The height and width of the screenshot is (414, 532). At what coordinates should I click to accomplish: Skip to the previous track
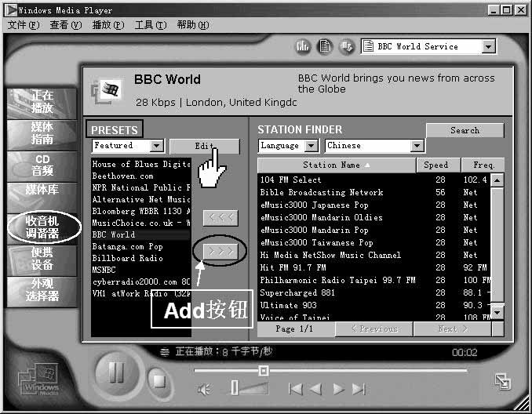(295, 389)
